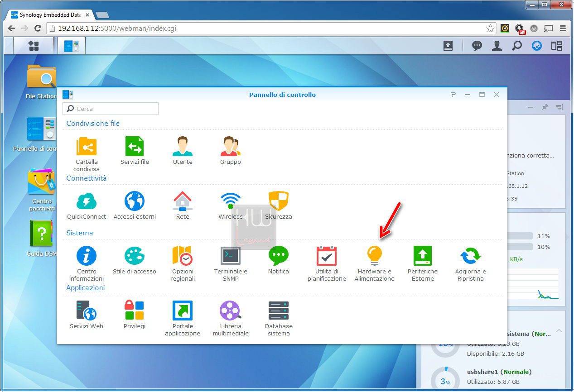Open the Pannello di controllo desktop shortcut

tap(35, 134)
